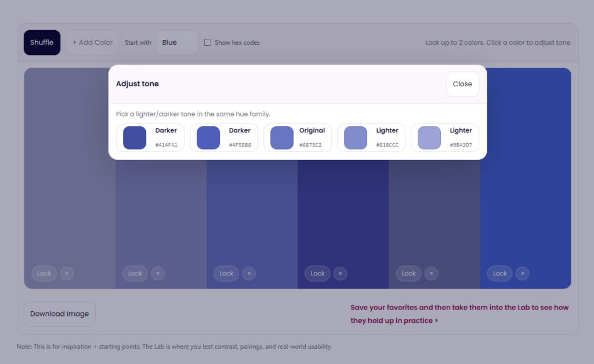Lock the rightmost color

[499, 273]
